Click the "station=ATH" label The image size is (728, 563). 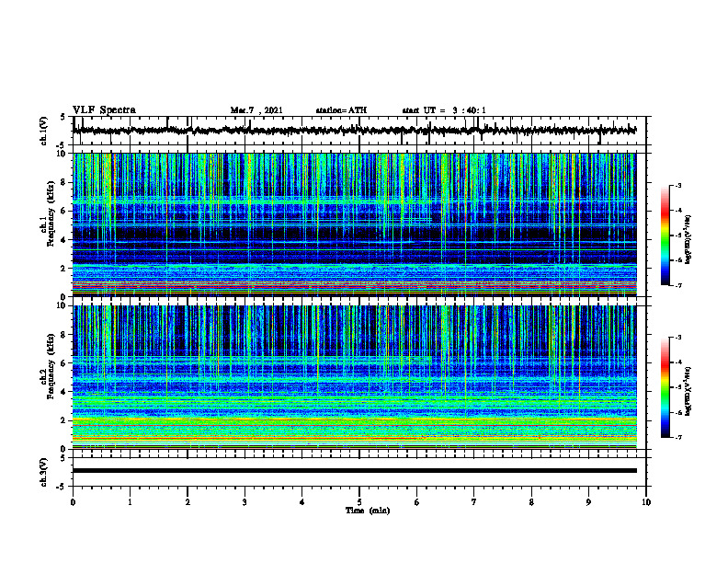tap(341, 110)
